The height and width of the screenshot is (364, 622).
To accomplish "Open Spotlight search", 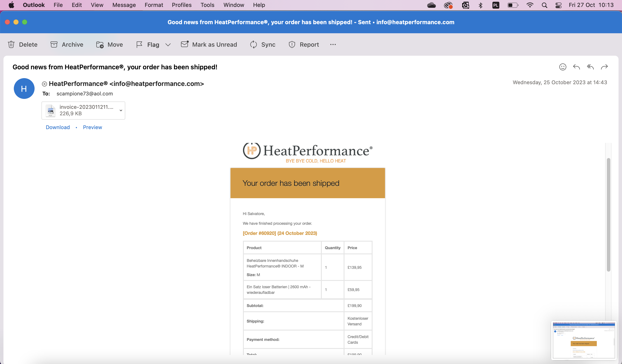I will (544, 5).
